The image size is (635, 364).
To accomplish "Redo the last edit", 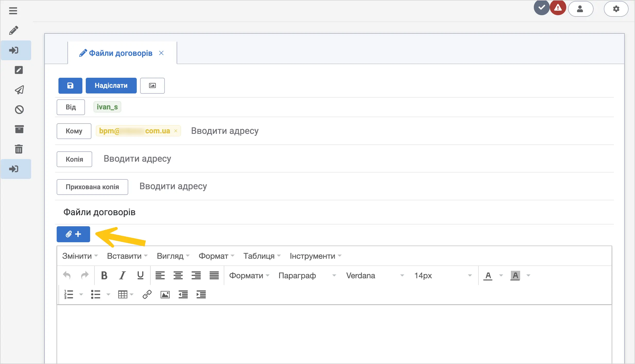I will click(x=85, y=275).
